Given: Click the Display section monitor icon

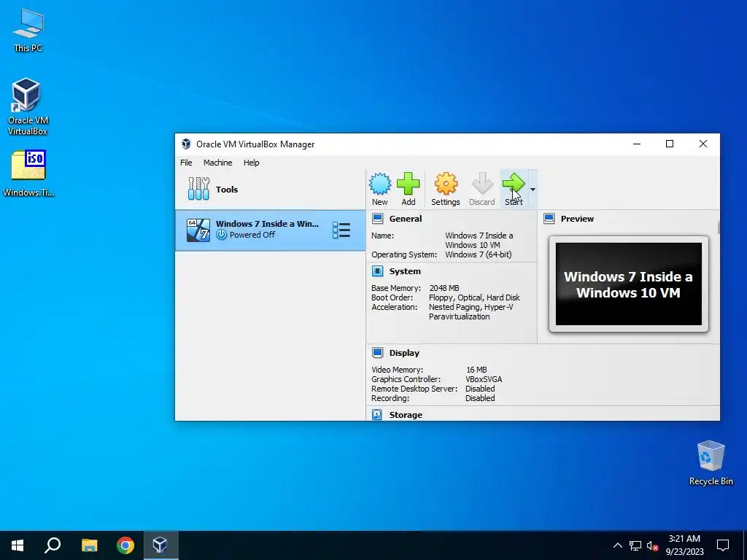Looking at the screenshot, I should coord(377,352).
